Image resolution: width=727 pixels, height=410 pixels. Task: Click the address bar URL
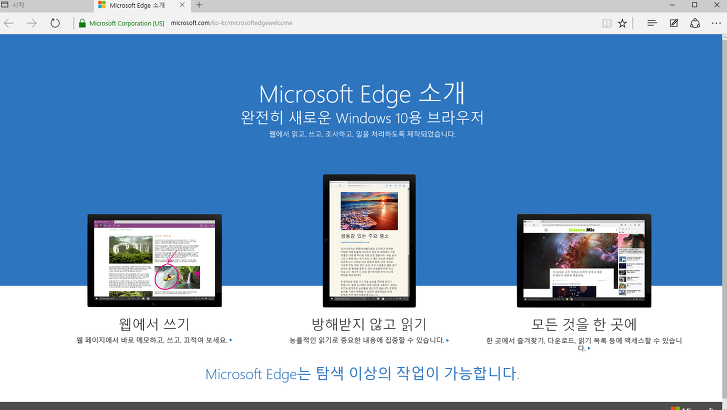(231, 23)
